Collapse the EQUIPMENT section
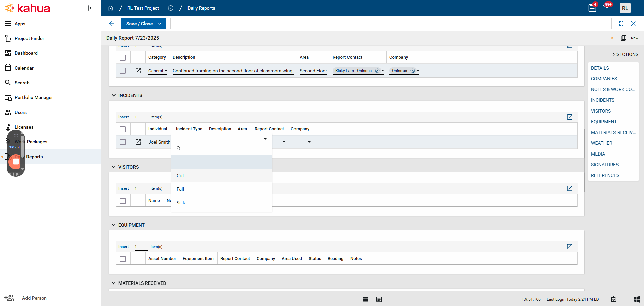Viewport: 644px width, 306px height. [113, 225]
